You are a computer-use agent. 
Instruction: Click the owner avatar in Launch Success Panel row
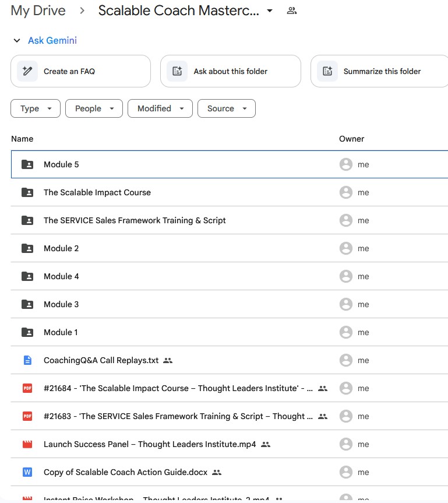[346, 444]
